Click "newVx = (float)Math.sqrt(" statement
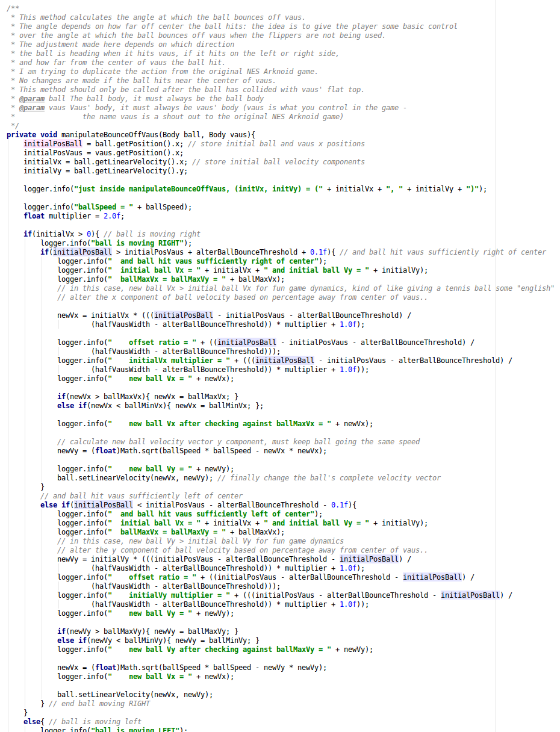This screenshot has width=560, height=732. point(192,668)
